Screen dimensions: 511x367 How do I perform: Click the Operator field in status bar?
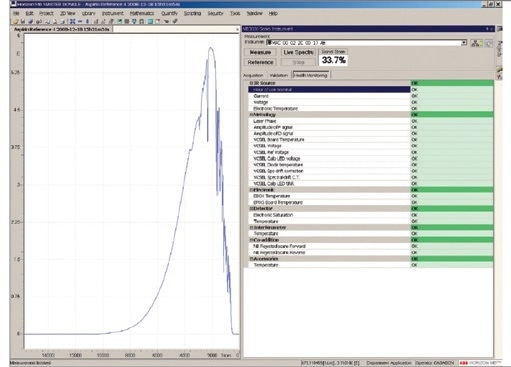point(435,363)
